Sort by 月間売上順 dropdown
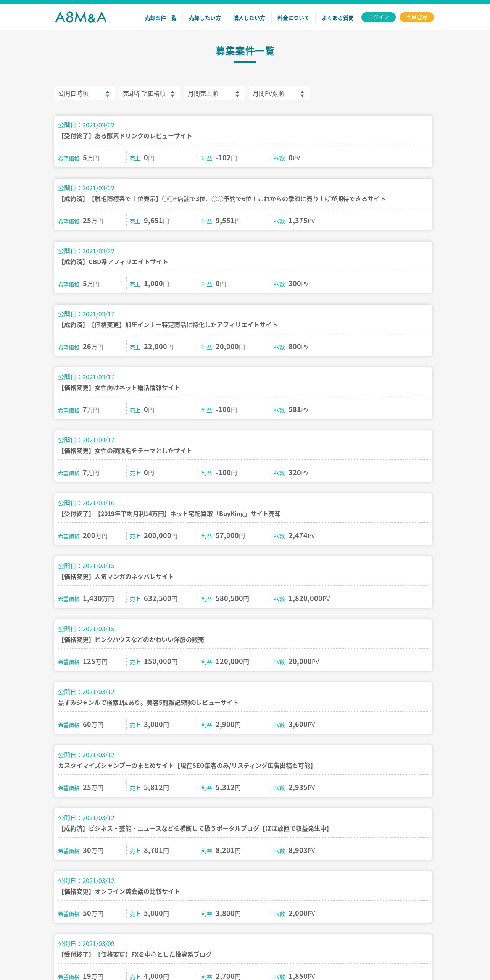The height and width of the screenshot is (980, 490). (214, 93)
